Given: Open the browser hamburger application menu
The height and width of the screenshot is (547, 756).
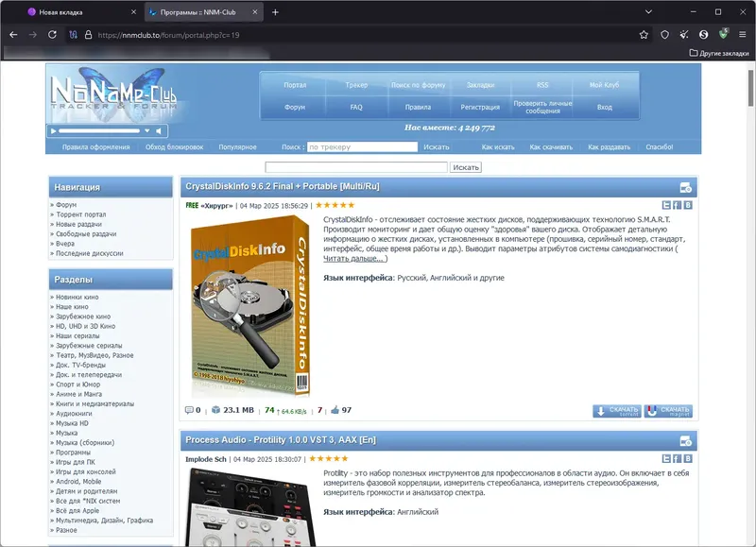Looking at the screenshot, I should pyautogui.click(x=743, y=35).
